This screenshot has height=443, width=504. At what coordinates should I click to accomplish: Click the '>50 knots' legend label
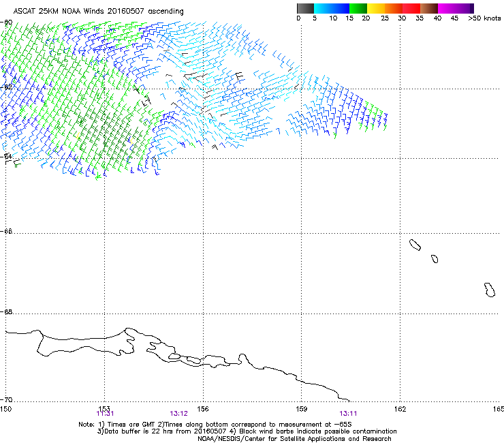pos(484,18)
